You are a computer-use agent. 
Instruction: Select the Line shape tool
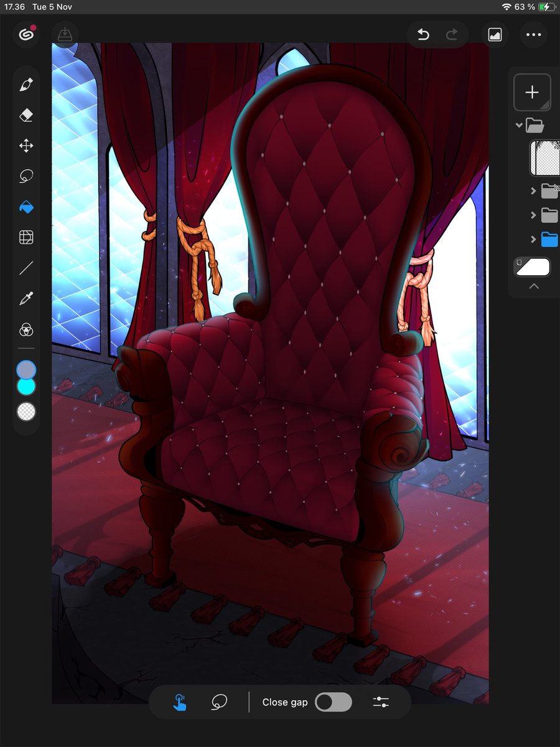click(26, 268)
